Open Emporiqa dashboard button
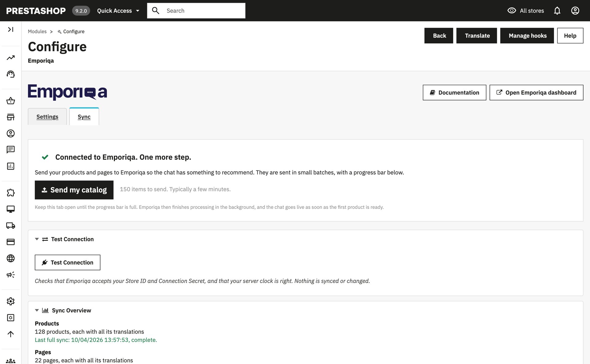This screenshot has height=364, width=590. tap(537, 92)
